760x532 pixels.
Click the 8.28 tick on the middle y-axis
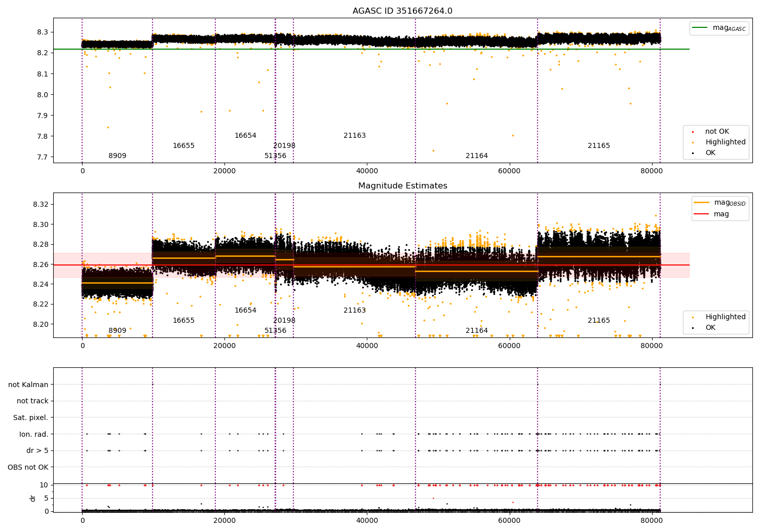41,245
